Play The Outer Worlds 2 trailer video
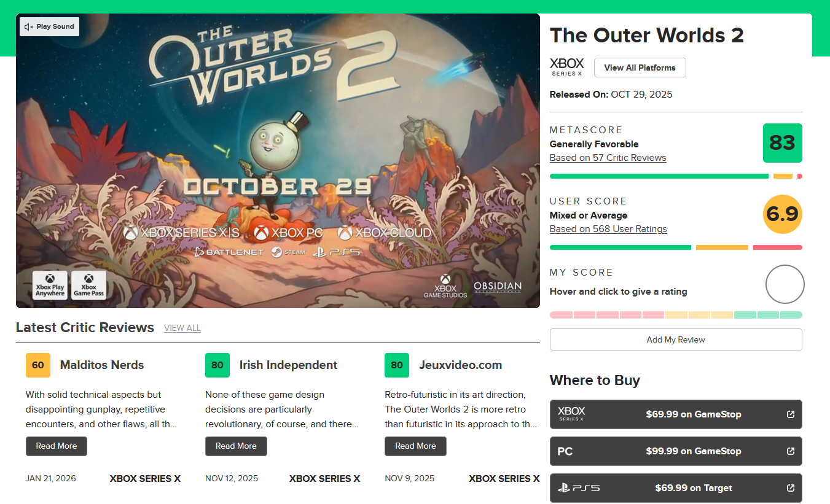The width and height of the screenshot is (830, 504). pos(278,161)
